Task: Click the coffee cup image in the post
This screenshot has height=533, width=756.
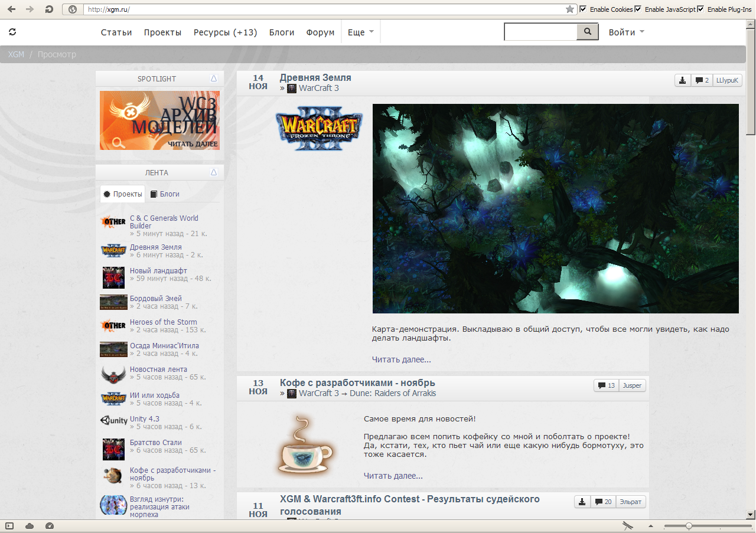Action: pos(305,444)
